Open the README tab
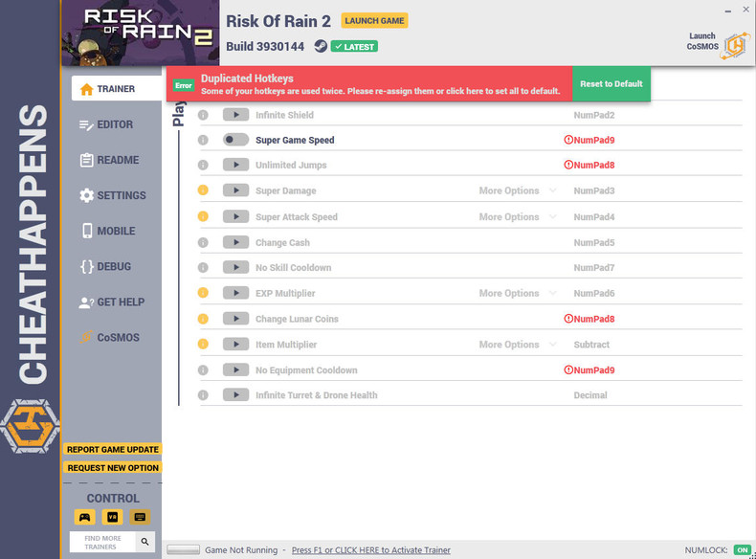 click(109, 160)
